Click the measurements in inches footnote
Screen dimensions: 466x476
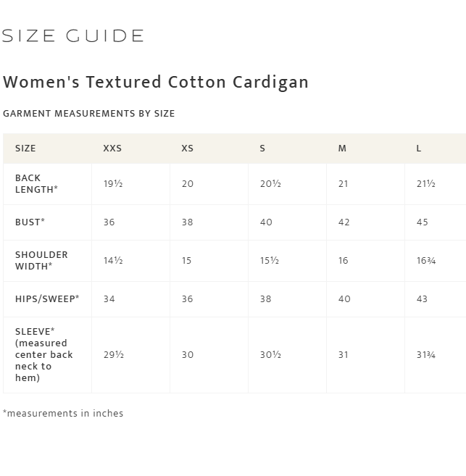pos(63,414)
